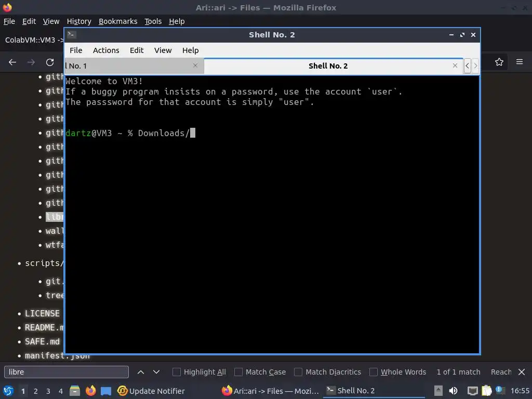Switch to the Shell No. 1 tab
Image resolution: width=532 pixels, height=399 pixels.
tap(134, 66)
